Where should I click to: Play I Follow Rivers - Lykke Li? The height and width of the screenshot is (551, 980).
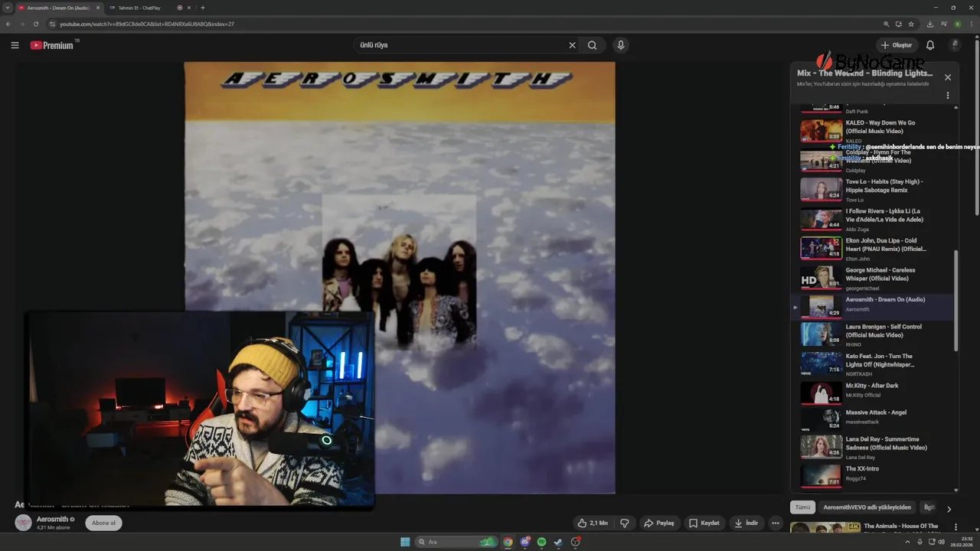[x=873, y=220]
